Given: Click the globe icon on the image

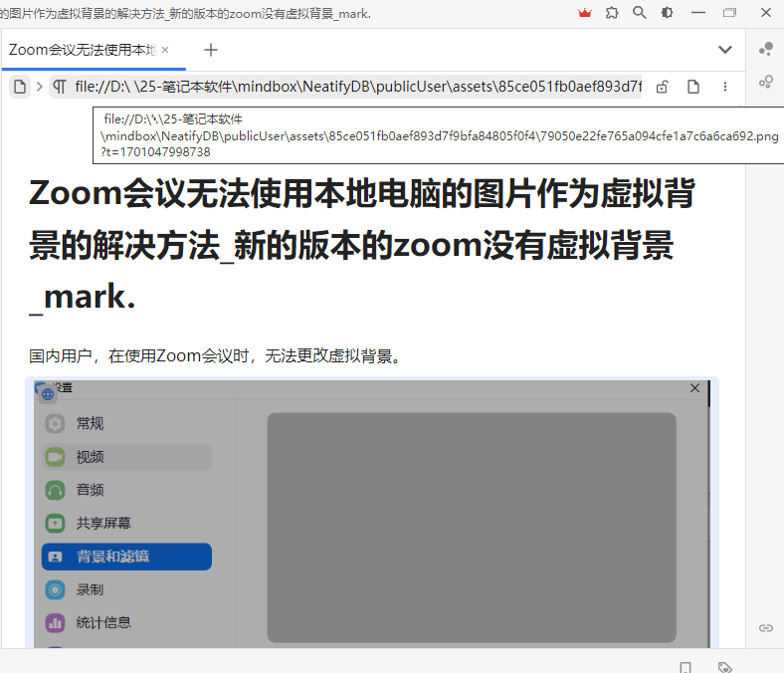Looking at the screenshot, I should click(x=48, y=394).
